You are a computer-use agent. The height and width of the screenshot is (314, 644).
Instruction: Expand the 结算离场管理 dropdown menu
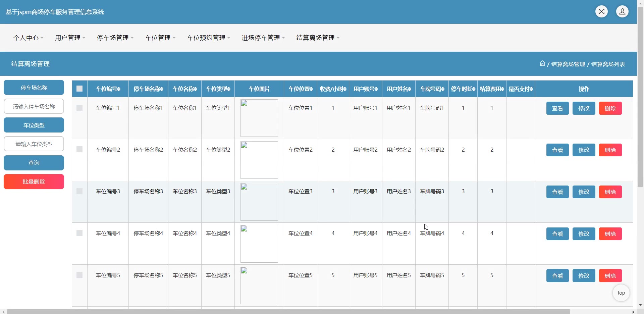pos(318,38)
